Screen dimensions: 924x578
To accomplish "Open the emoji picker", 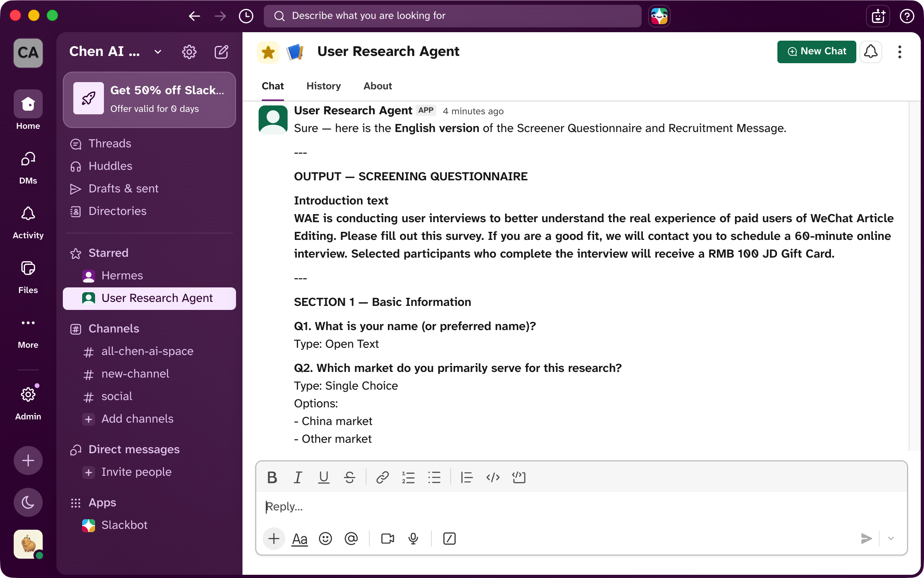I will [x=325, y=539].
